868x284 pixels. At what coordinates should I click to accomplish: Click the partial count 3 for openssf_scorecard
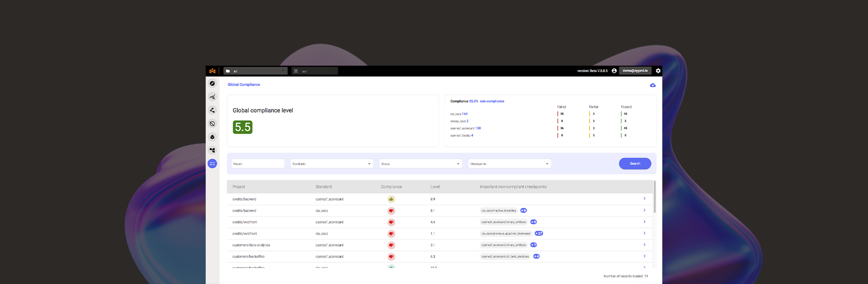pyautogui.click(x=594, y=128)
